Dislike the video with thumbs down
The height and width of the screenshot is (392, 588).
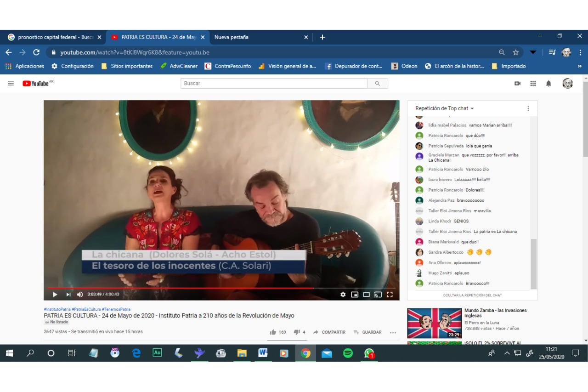297,332
